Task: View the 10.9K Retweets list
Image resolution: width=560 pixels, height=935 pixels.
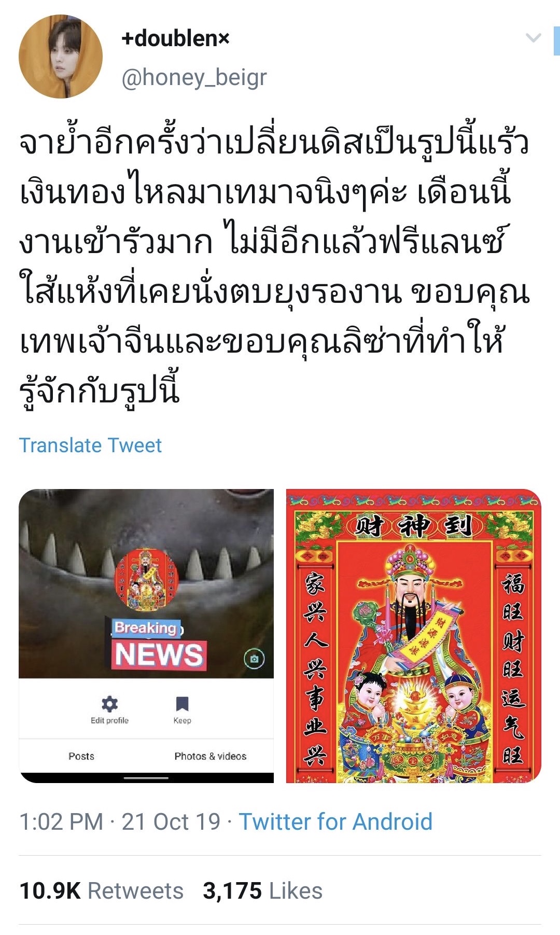Action: (x=101, y=890)
